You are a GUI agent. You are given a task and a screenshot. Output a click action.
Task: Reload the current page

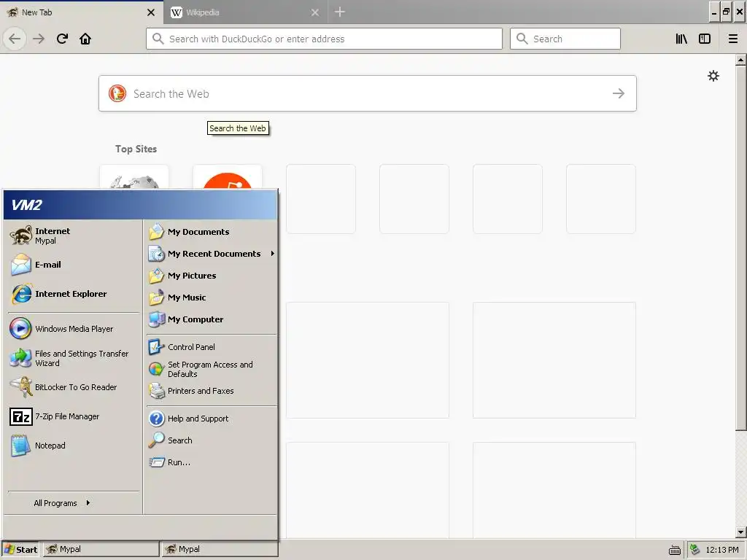[62, 39]
